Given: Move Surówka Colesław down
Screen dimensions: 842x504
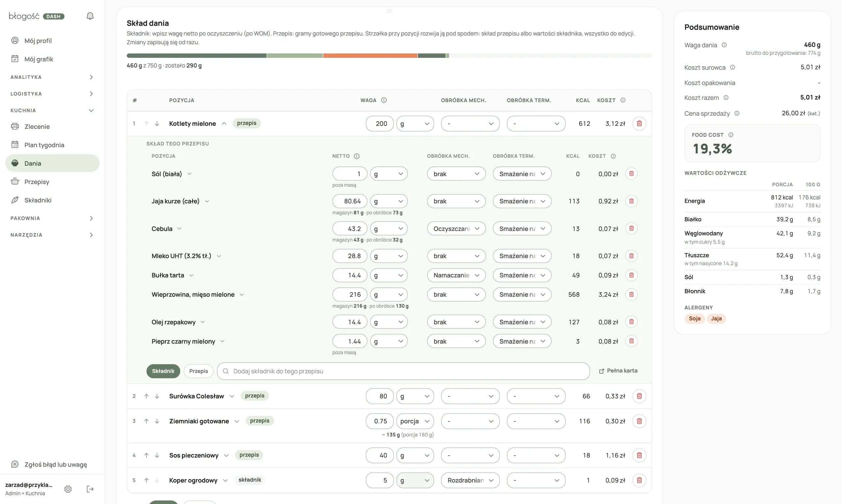Looking at the screenshot, I should tap(157, 396).
